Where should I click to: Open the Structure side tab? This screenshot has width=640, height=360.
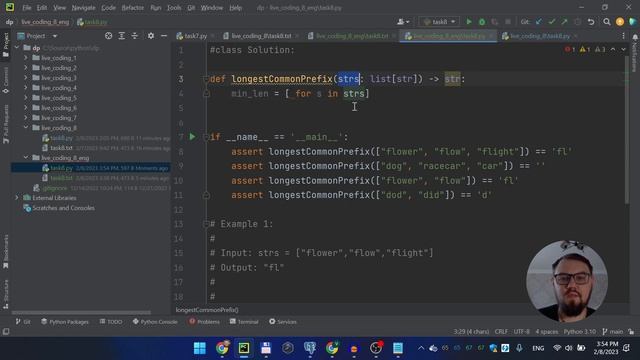tap(6, 293)
